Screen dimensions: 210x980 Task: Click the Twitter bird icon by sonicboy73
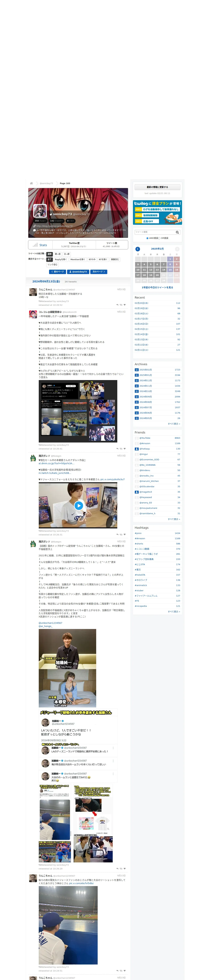51,215
